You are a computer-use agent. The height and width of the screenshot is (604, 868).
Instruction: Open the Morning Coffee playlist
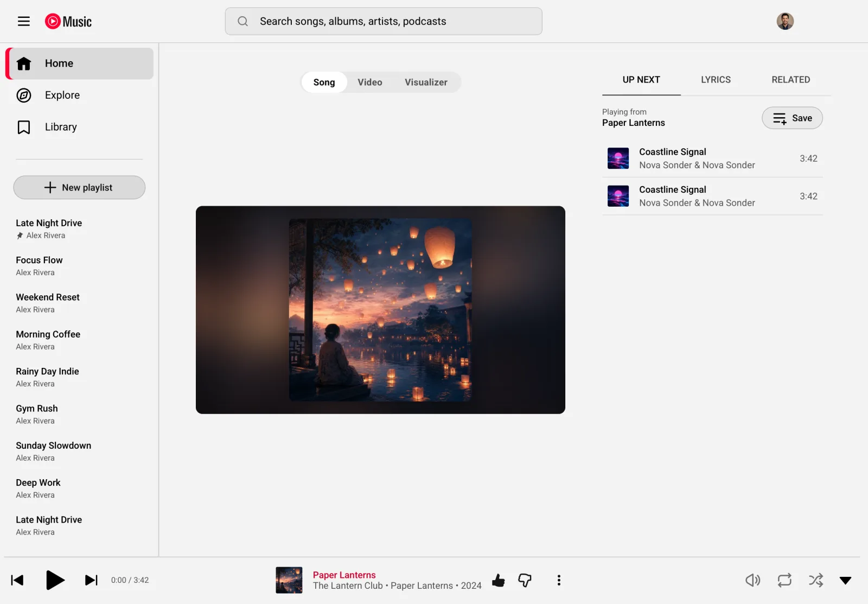pyautogui.click(x=79, y=340)
